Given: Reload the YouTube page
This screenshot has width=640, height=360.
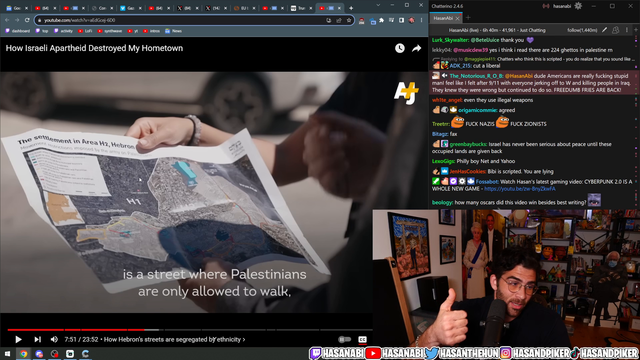Looking at the screenshot, I should pyautogui.click(x=27, y=20).
